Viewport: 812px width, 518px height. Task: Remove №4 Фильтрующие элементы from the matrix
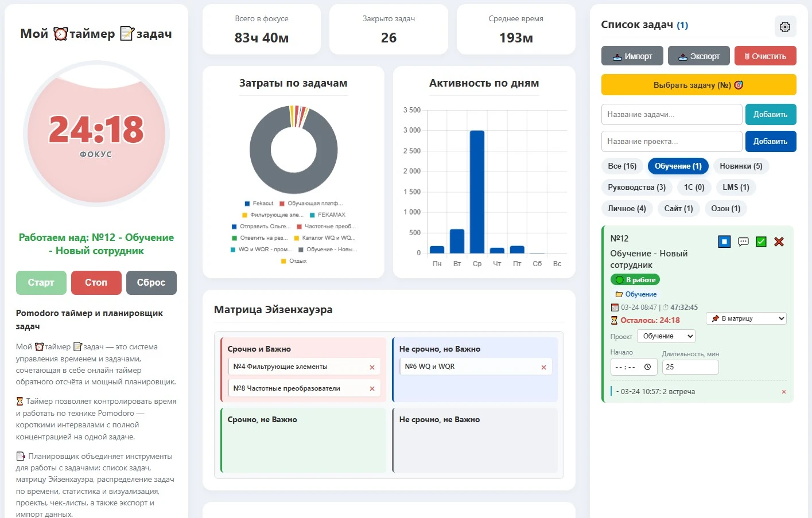[372, 367]
